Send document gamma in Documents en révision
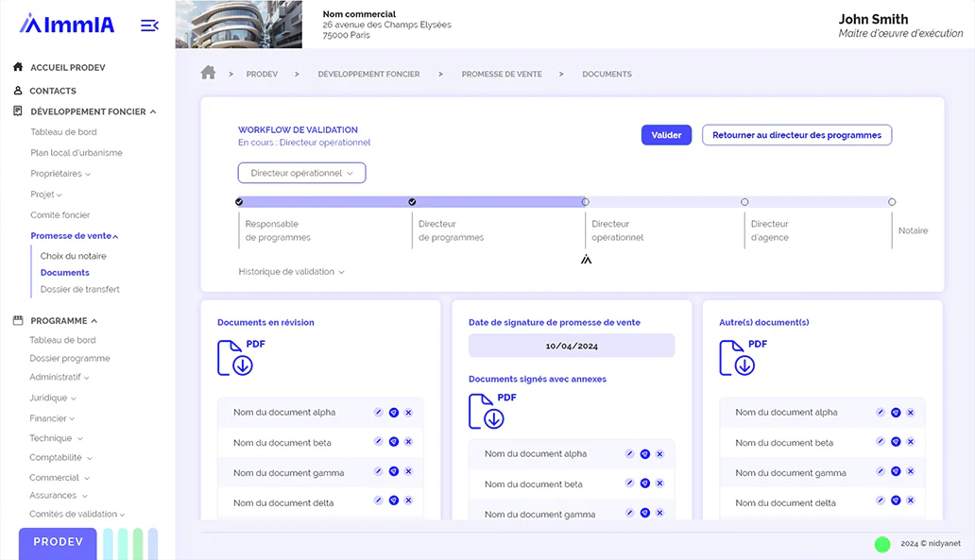 pyautogui.click(x=394, y=471)
